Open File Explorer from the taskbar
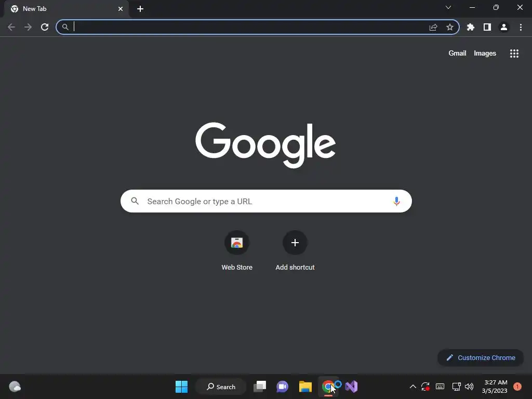Image resolution: width=532 pixels, height=399 pixels. click(x=305, y=387)
